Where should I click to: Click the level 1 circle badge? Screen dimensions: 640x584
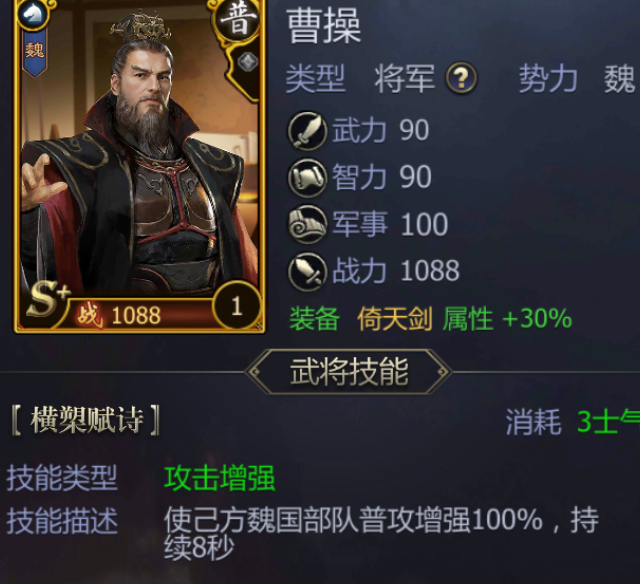pyautogui.click(x=237, y=305)
